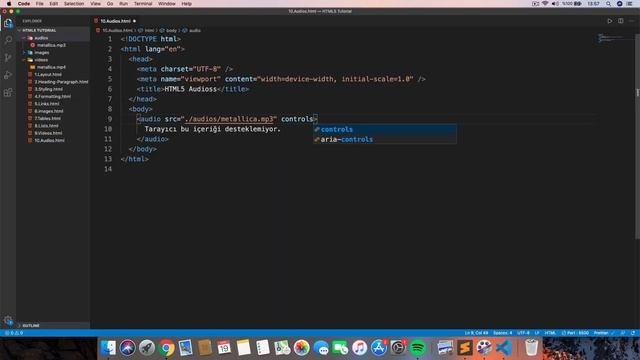Open the Run menu
Image resolution: width=640 pixels, height=360 pixels.
(123, 4)
